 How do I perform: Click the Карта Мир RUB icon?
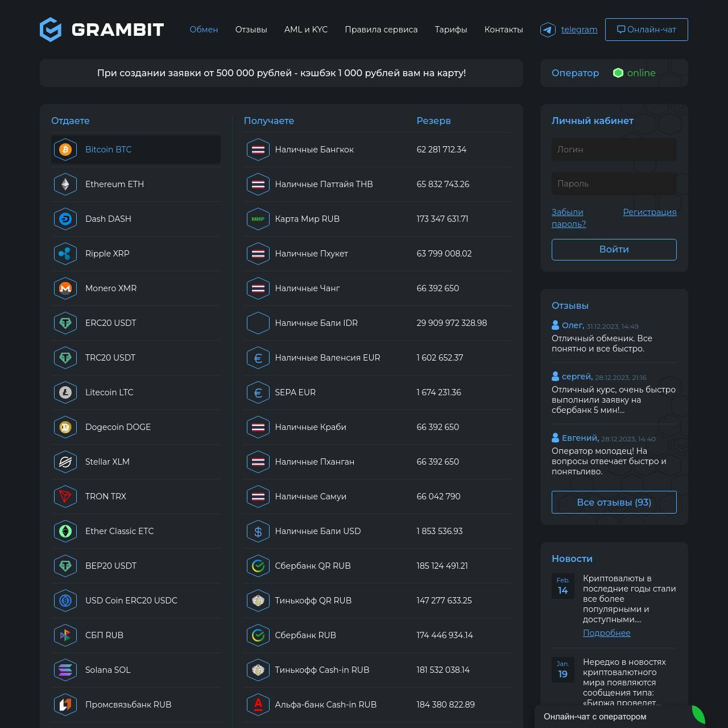click(258, 219)
